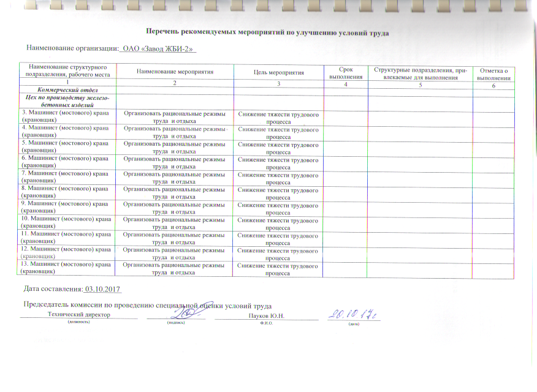Click the column number "3" cell
The height and width of the screenshot is (392, 537).
tap(279, 83)
